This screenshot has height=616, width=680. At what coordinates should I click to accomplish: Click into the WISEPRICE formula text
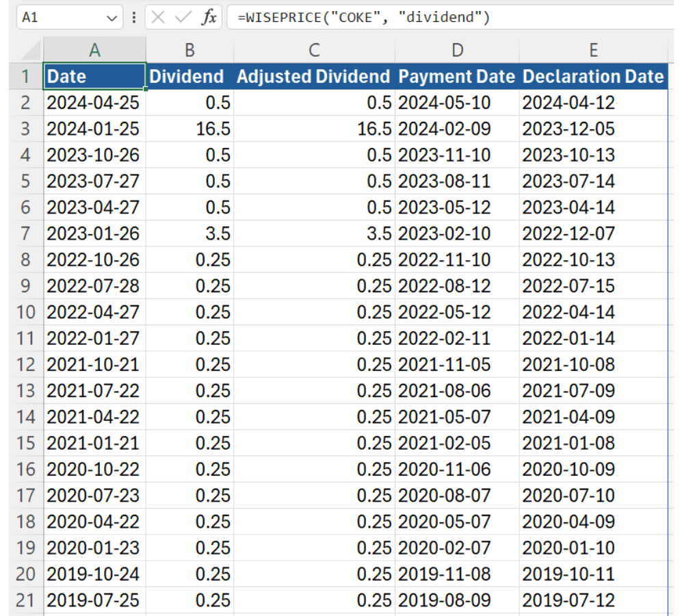pyautogui.click(x=363, y=18)
